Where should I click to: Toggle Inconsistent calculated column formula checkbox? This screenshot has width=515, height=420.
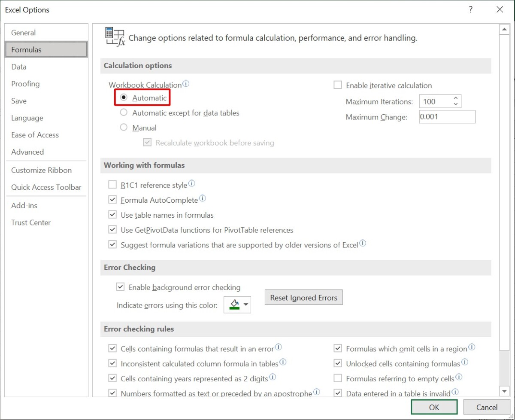point(112,363)
